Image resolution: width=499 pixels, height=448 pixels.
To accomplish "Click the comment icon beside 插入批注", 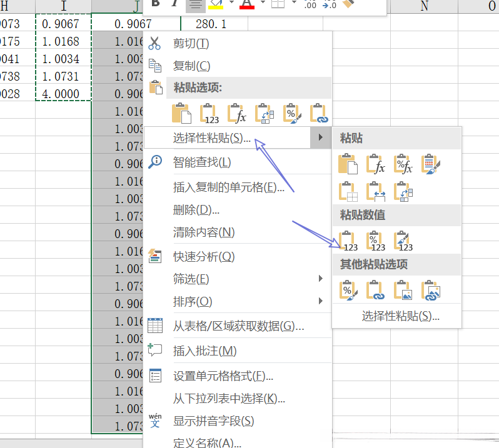I will [x=155, y=350].
